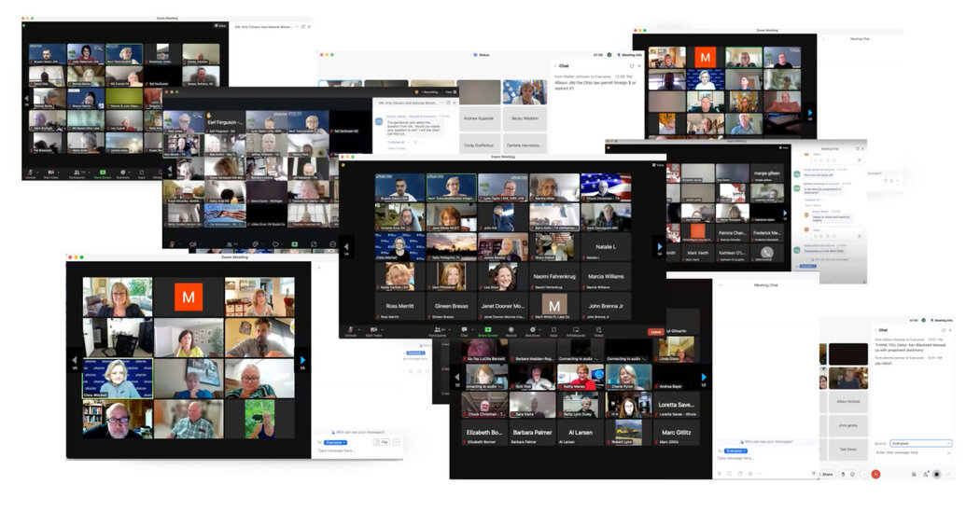Image resolution: width=980 pixels, height=512 pixels.
Task: Click Record in center Zoom window toolbar
Action: (x=511, y=332)
